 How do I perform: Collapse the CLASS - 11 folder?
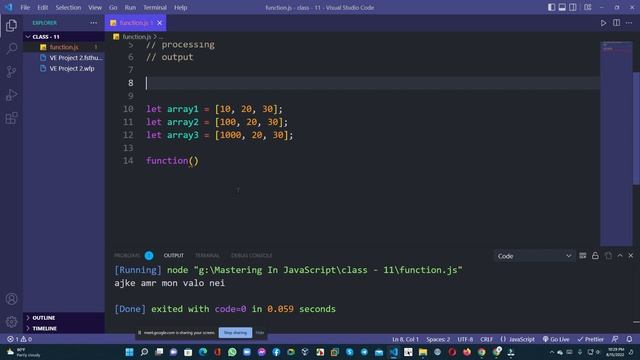coord(64,37)
